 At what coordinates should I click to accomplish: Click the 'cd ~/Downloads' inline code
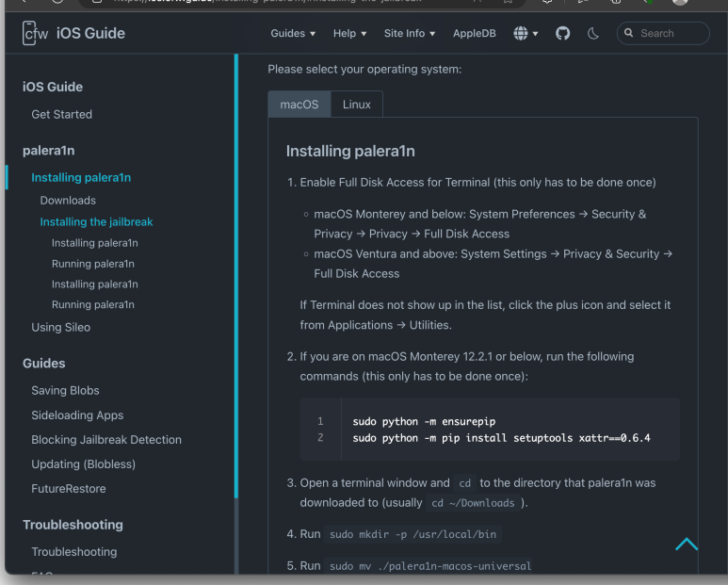(473, 503)
